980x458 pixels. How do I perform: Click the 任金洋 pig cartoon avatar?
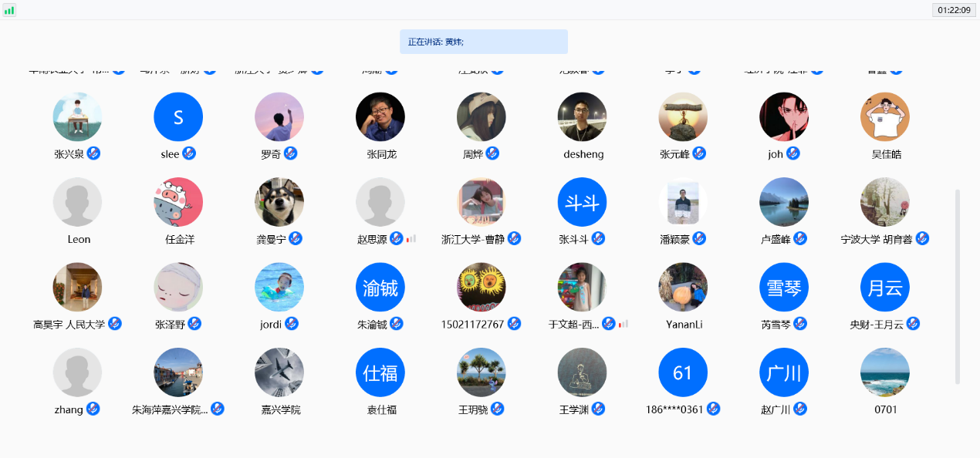click(x=178, y=202)
